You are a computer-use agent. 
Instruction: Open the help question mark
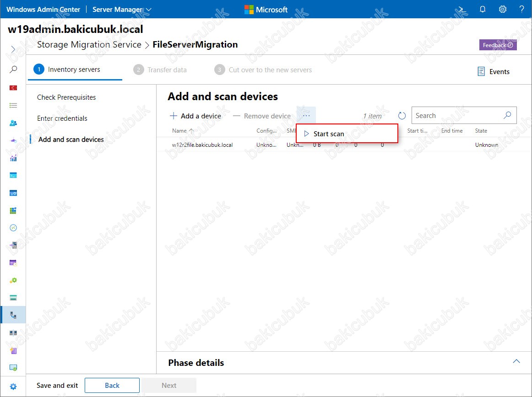pos(521,10)
